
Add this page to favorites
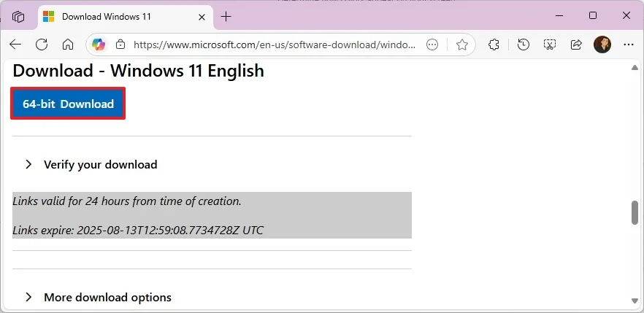tap(461, 45)
